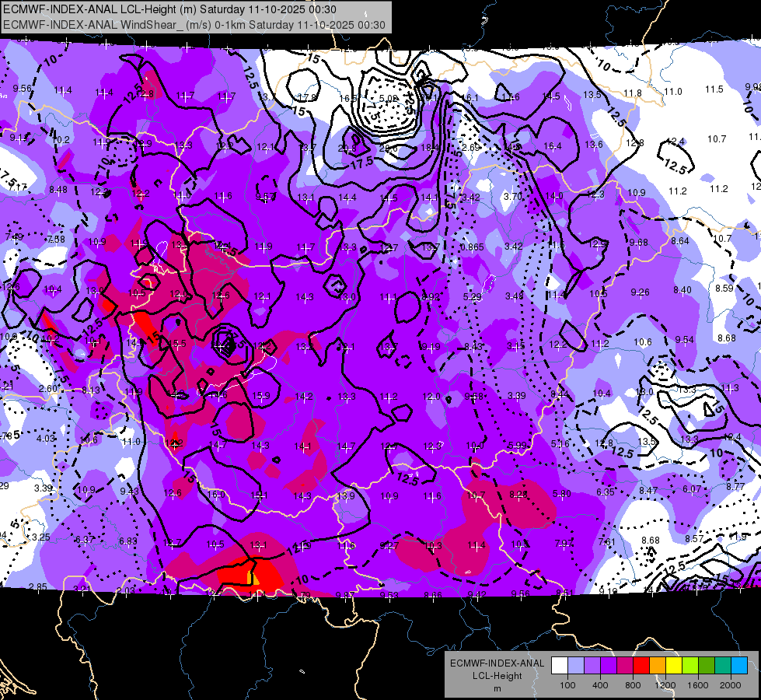Click the legend title ECMWF-INDEX-ANAL
Viewport: 761px width, 700px height.
pos(497,663)
